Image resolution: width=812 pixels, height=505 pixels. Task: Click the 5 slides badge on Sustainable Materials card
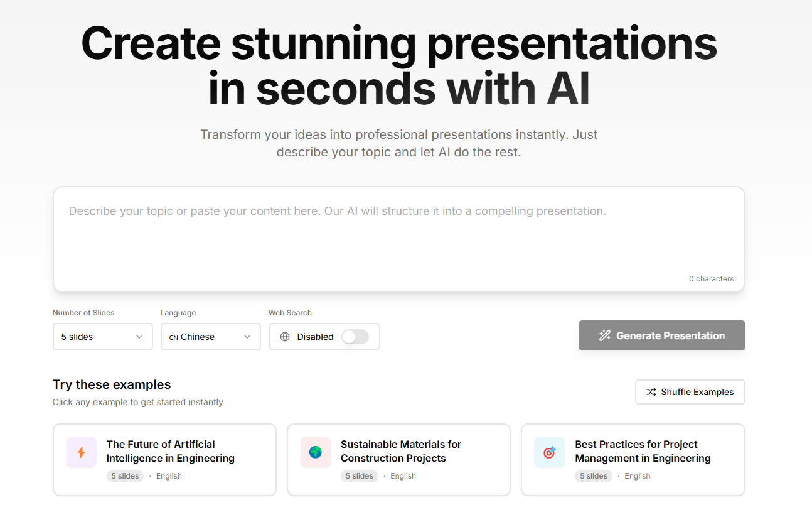(359, 476)
